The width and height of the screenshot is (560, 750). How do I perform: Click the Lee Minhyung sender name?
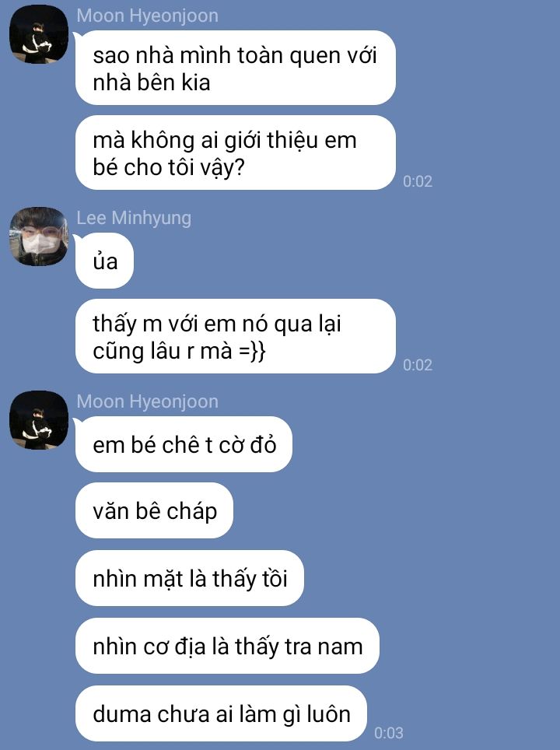click(x=134, y=218)
